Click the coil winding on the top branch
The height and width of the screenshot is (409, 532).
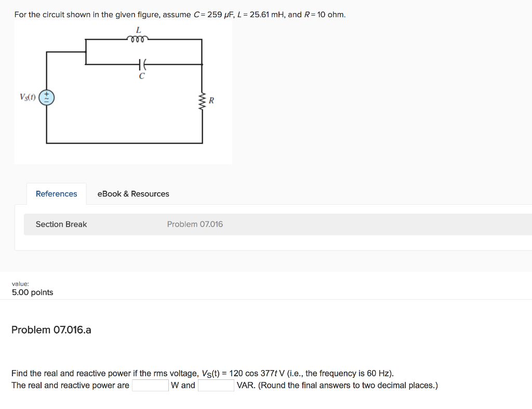point(137,39)
